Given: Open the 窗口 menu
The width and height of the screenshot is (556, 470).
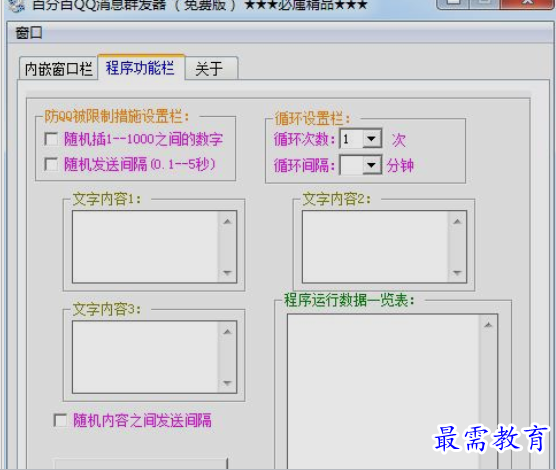Looking at the screenshot, I should point(28,34).
